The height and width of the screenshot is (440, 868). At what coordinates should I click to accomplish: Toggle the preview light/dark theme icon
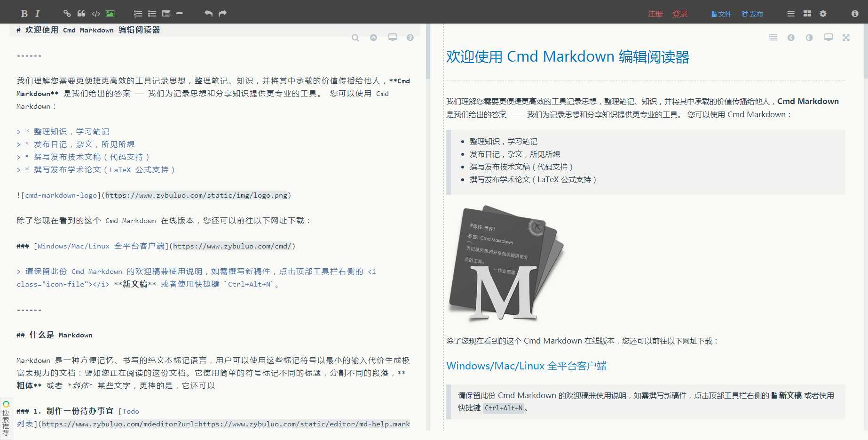(x=809, y=38)
